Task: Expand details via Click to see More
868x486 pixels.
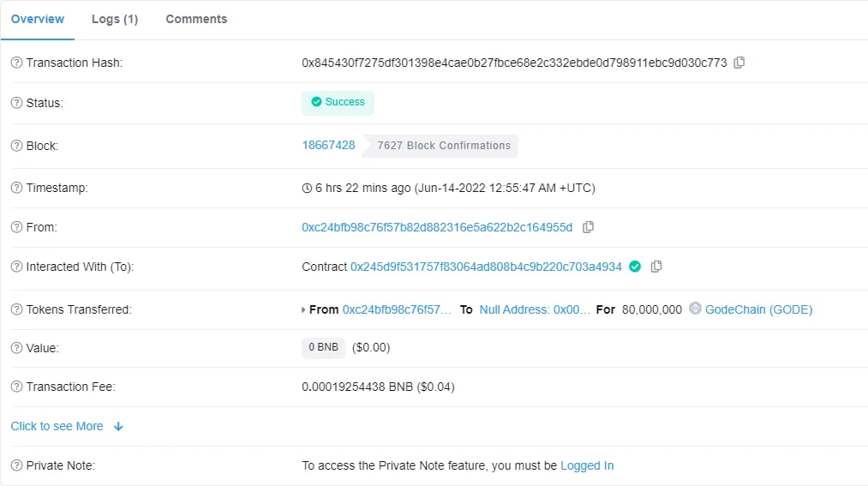Action: click(x=57, y=426)
